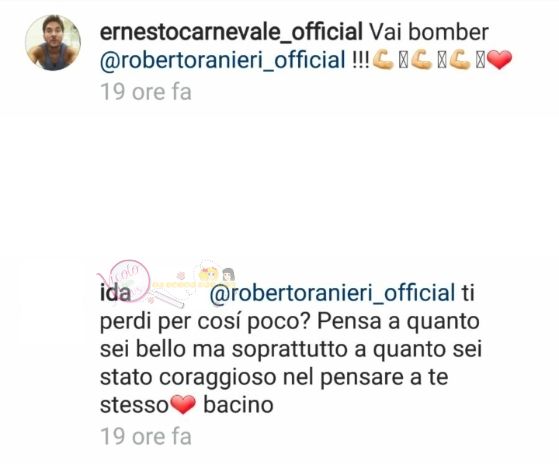Open ernestocarnevale_official's profile picture

[x=53, y=42]
